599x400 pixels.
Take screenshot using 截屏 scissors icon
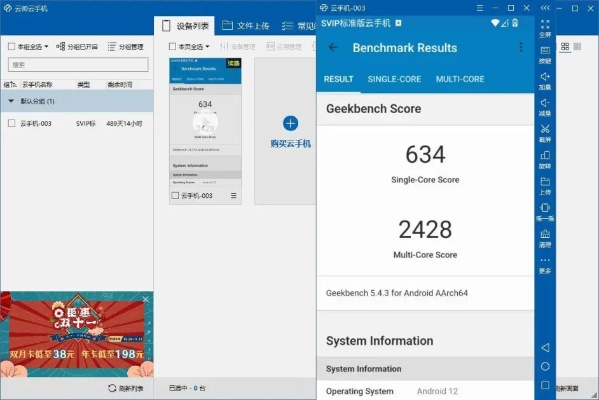545,129
